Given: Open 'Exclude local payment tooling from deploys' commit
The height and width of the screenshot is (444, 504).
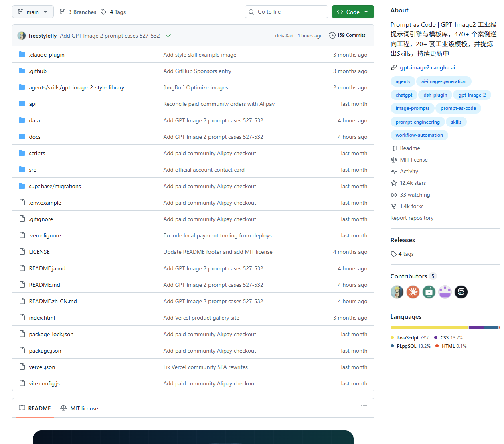Looking at the screenshot, I should (218, 235).
